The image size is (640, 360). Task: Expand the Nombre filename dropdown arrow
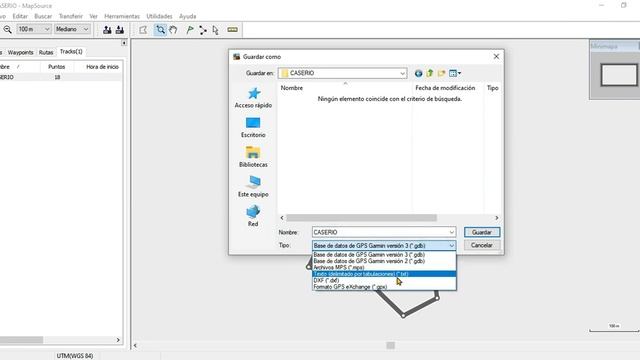pyautogui.click(x=451, y=232)
